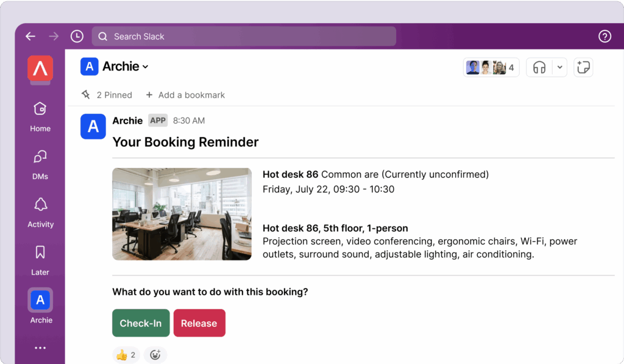
Task: Expand More options in the sidebar
Action: click(x=40, y=347)
